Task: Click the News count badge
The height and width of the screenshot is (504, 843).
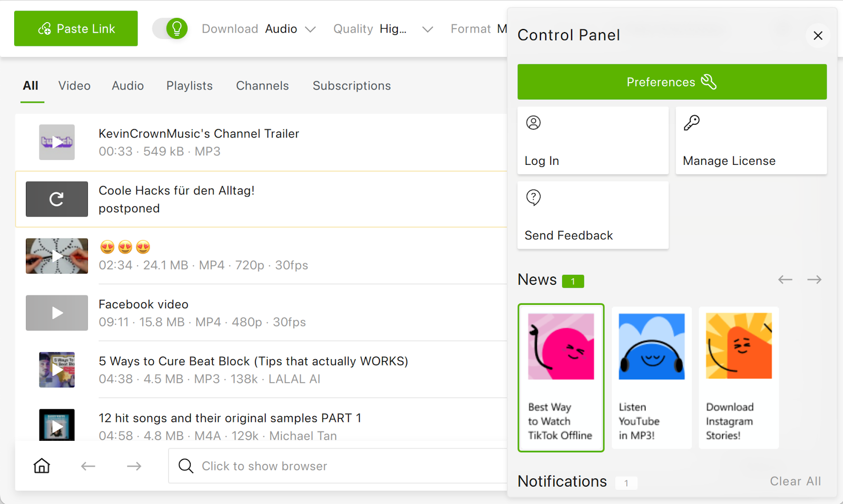Action: [573, 281]
